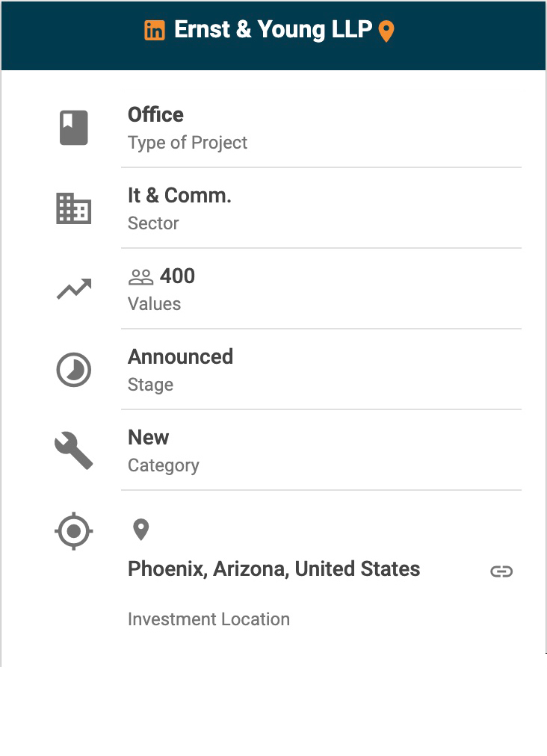Click the orange map pin in header
The height and width of the screenshot is (756, 547).
(x=386, y=31)
